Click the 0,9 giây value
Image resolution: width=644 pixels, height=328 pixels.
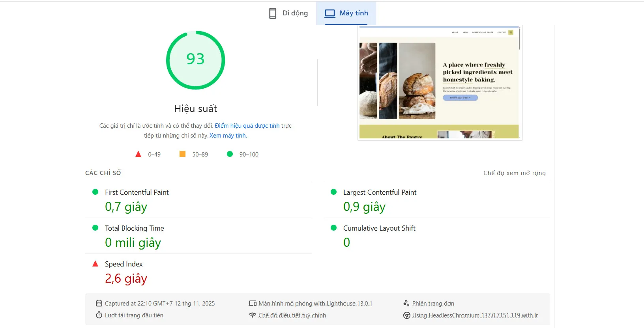pyautogui.click(x=365, y=207)
